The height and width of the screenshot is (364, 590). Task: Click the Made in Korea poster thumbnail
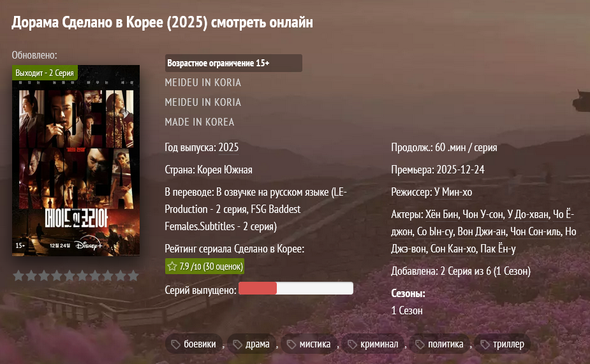pyautogui.click(x=76, y=161)
